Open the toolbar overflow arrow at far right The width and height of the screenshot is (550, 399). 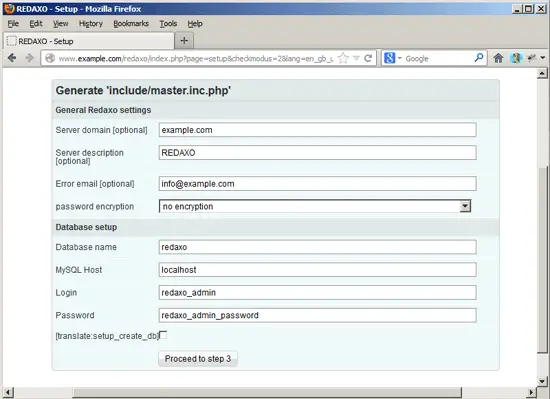tap(543, 58)
